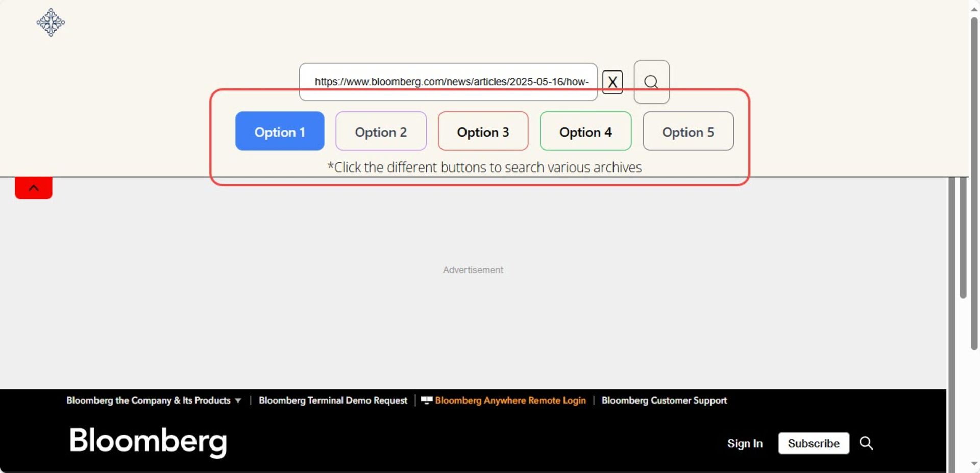Open Bloomberg site search magnifier icon
The image size is (980, 473).
(x=866, y=443)
